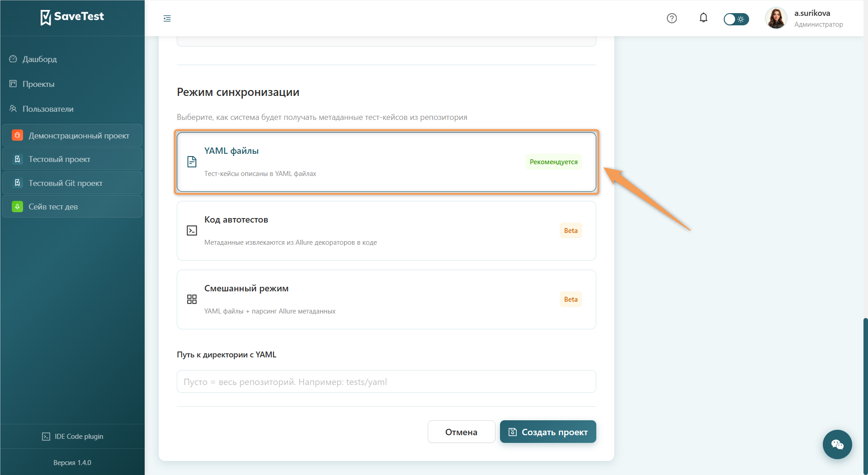Open the help question mark icon

click(672, 19)
